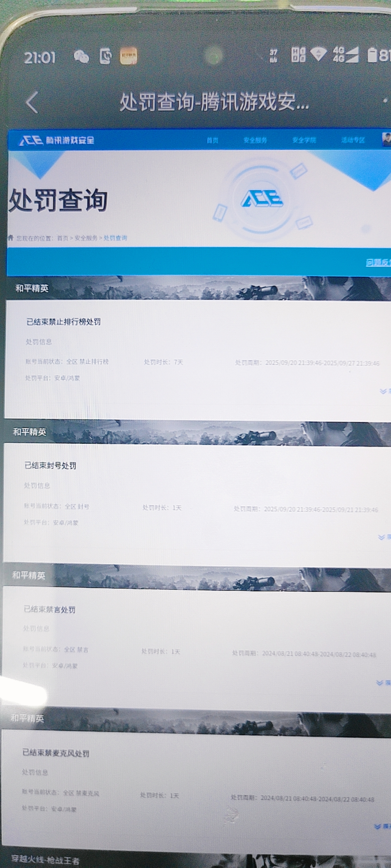391x868 pixels.
Task: Click the 已结束禁言处罚 heading
Action: (x=50, y=609)
